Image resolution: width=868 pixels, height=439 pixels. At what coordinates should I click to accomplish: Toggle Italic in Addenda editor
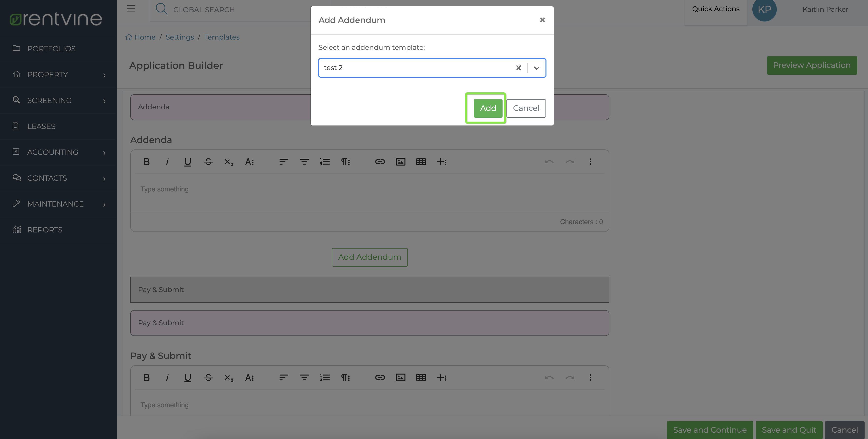[x=167, y=162]
